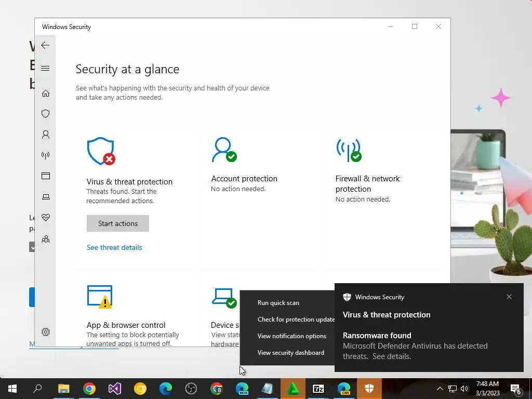Open App & browser control window icon in sidebar
Screen dimensions: 532x399
point(46,176)
